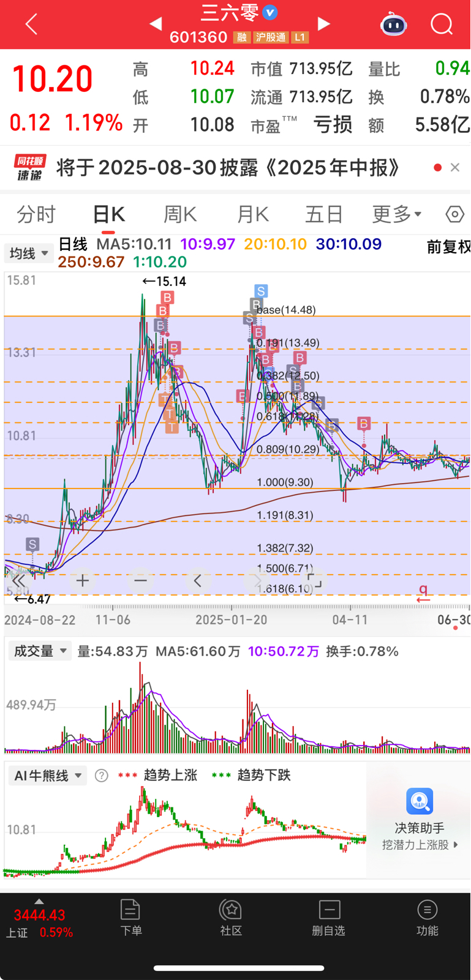Tap the 1.000(9.30) Fibonacci level label
This screenshot has height=980, width=471.
(x=285, y=482)
